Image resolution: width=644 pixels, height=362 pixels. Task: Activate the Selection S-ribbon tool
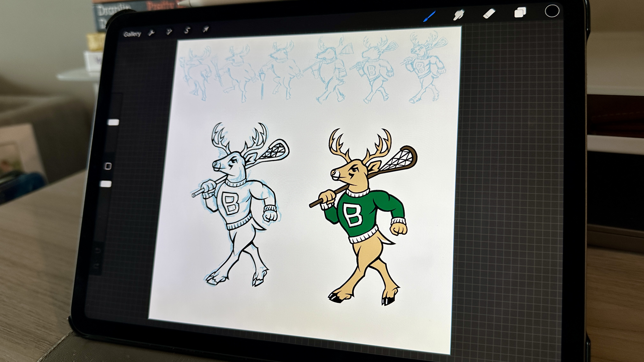click(x=187, y=30)
